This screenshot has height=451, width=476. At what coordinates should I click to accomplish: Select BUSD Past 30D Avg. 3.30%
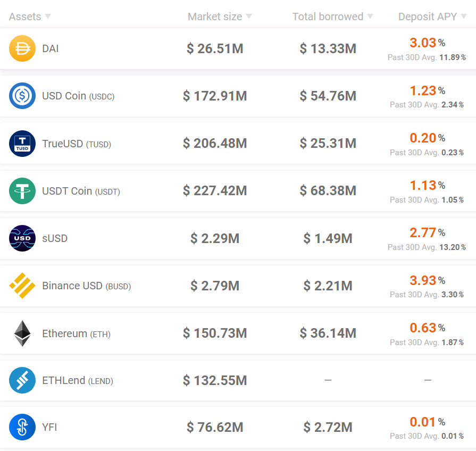(x=427, y=295)
